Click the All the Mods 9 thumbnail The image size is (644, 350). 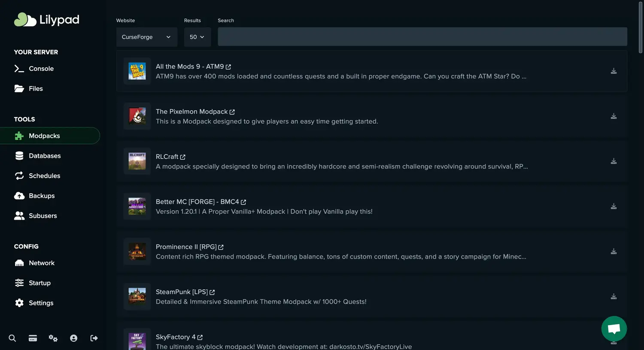pyautogui.click(x=137, y=71)
